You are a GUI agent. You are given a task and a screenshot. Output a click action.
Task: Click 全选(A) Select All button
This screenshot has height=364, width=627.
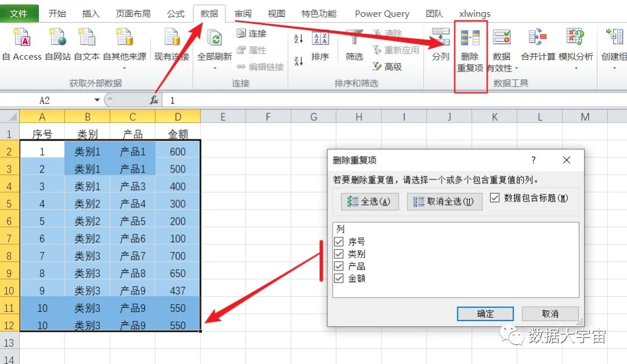coord(370,201)
